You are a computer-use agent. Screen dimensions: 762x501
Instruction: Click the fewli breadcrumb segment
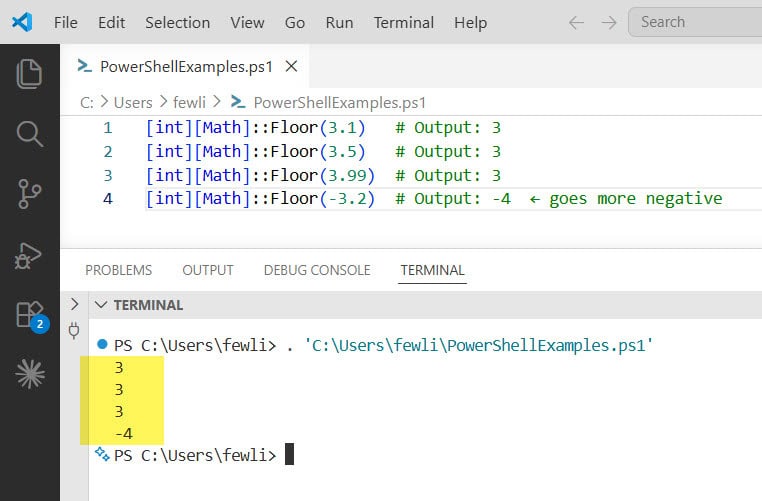pyautogui.click(x=189, y=103)
